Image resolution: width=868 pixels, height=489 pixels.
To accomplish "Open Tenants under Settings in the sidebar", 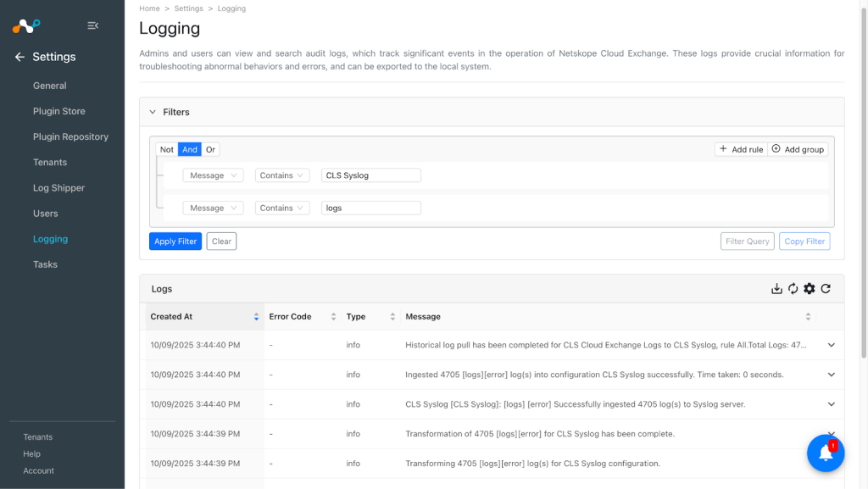I will (x=50, y=162).
